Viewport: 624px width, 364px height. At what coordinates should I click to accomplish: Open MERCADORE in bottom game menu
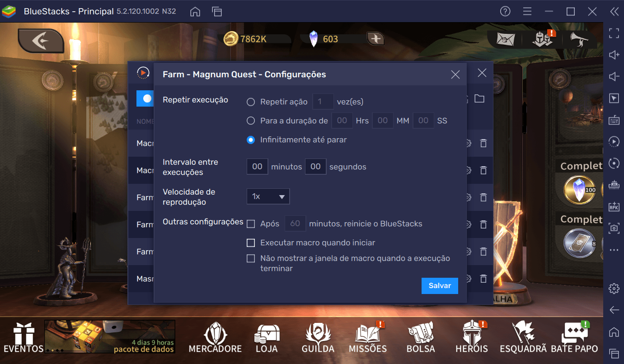tap(215, 338)
